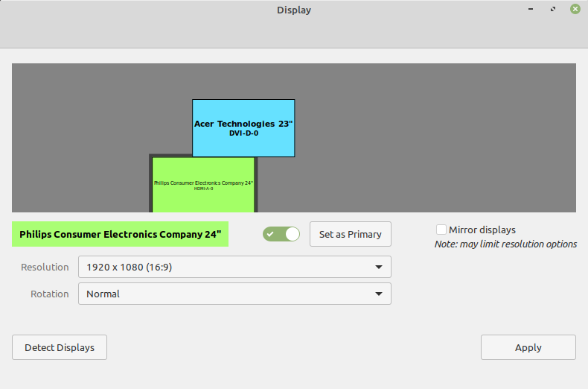Screen dimensions: 588x389
Task: Click the arrow on the Rotation combo box
Action: tap(379, 294)
